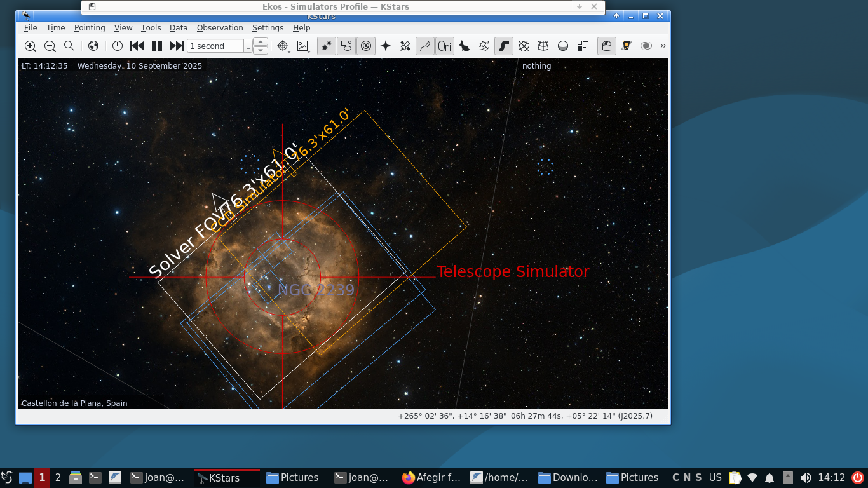Click the red power button in panel
Viewport: 868px width, 488px height.
pyautogui.click(x=858, y=478)
